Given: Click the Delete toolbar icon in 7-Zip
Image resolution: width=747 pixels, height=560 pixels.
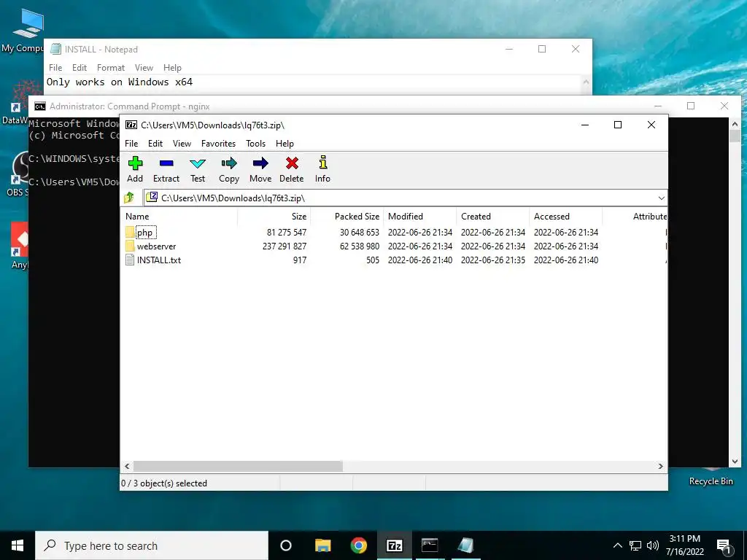Looking at the screenshot, I should [x=292, y=163].
